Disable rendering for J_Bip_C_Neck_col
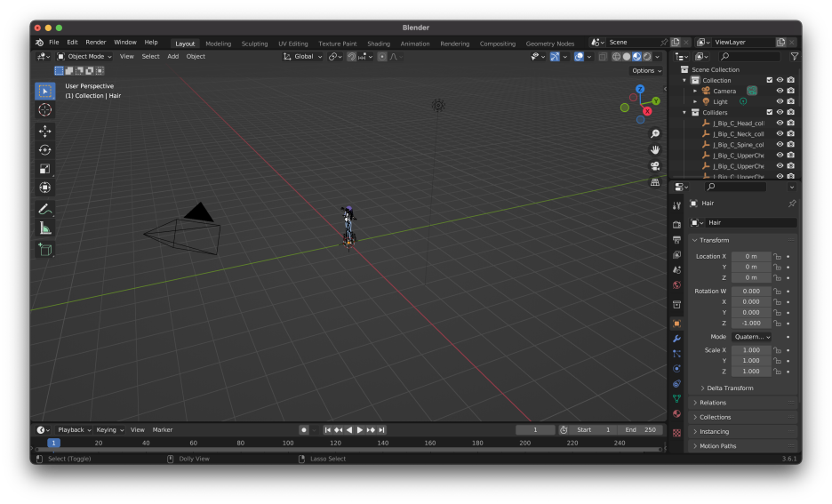Viewport: 832px width, 504px height. click(x=791, y=133)
